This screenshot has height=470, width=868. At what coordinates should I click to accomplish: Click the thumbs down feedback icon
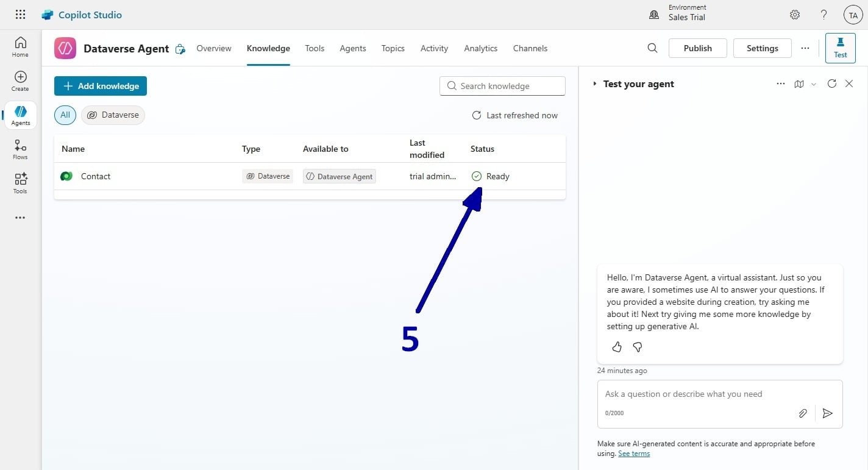click(x=638, y=347)
